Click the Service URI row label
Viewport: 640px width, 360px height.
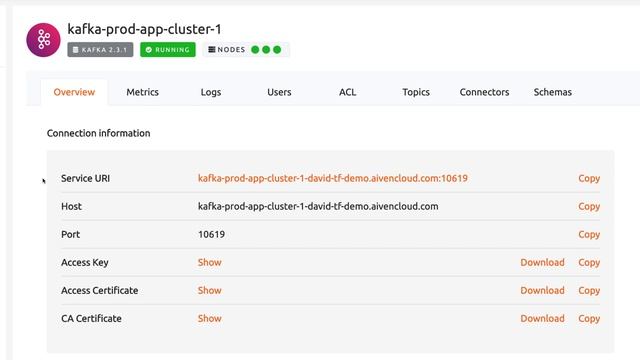click(85, 178)
